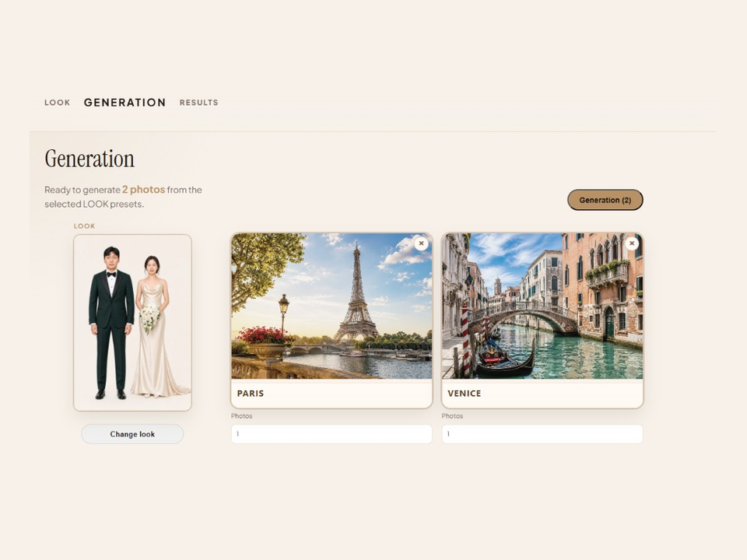Viewport: 747px width, 560px height.
Task: Focus the Photos count field under Paris
Action: tap(331, 434)
